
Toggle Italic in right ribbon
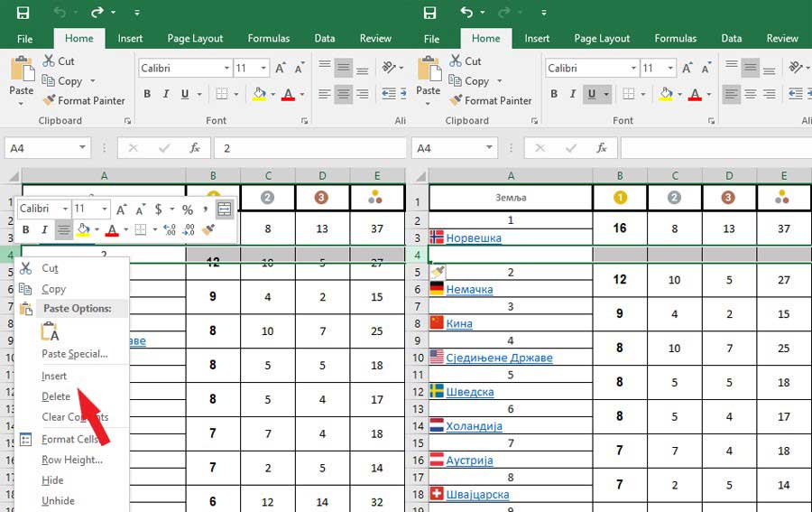pos(573,94)
